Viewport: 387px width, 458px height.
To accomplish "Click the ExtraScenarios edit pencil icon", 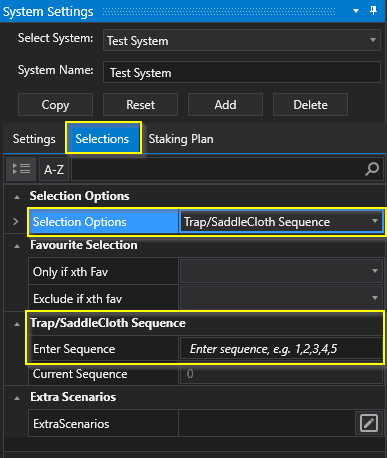I will [x=369, y=423].
